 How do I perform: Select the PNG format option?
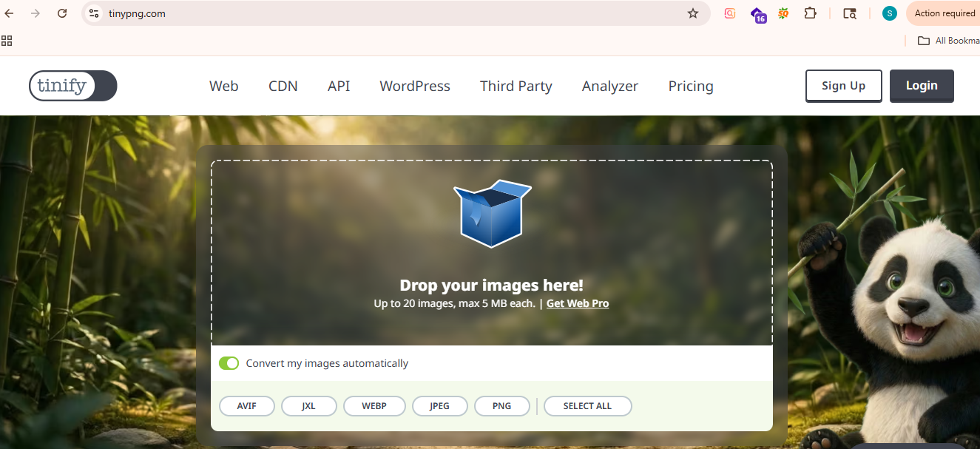tap(502, 406)
